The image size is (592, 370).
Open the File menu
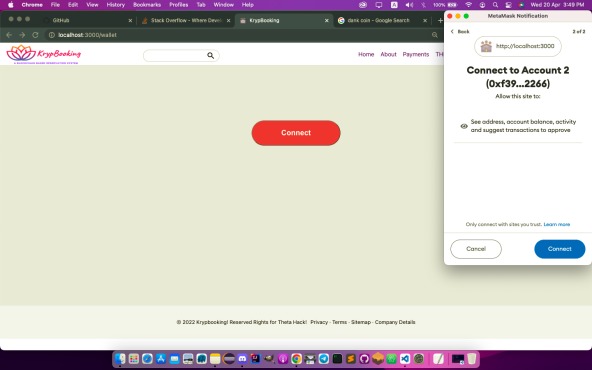pyautogui.click(x=55, y=5)
